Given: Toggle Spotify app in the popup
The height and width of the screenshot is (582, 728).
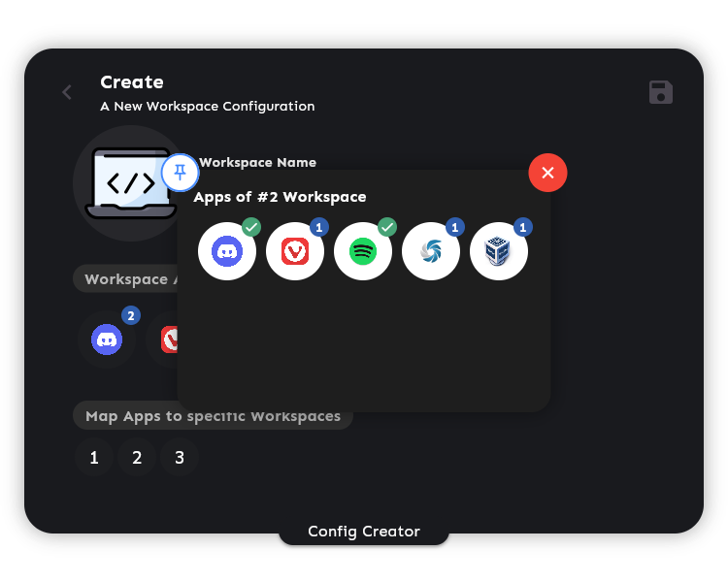Looking at the screenshot, I should [363, 251].
